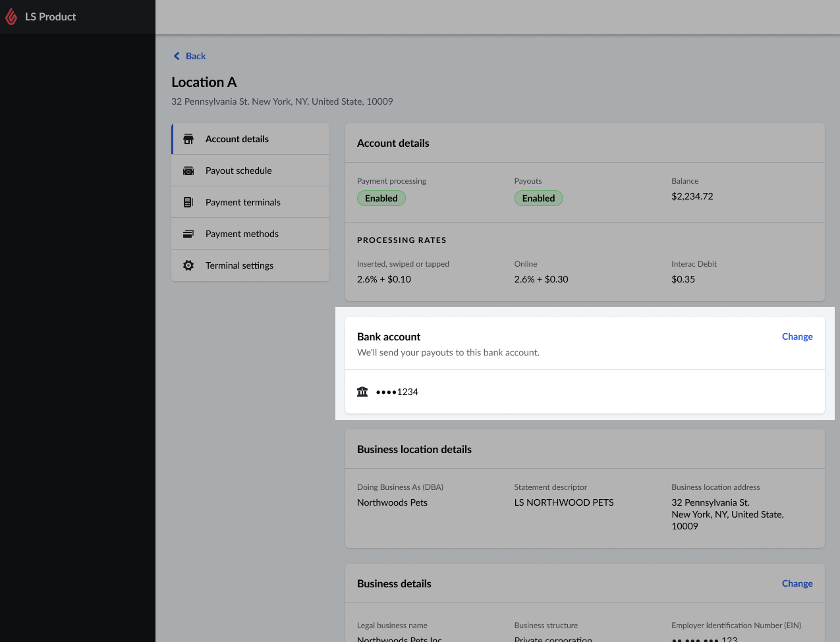Click Change link for Business details
The height and width of the screenshot is (642, 840).
[797, 583]
